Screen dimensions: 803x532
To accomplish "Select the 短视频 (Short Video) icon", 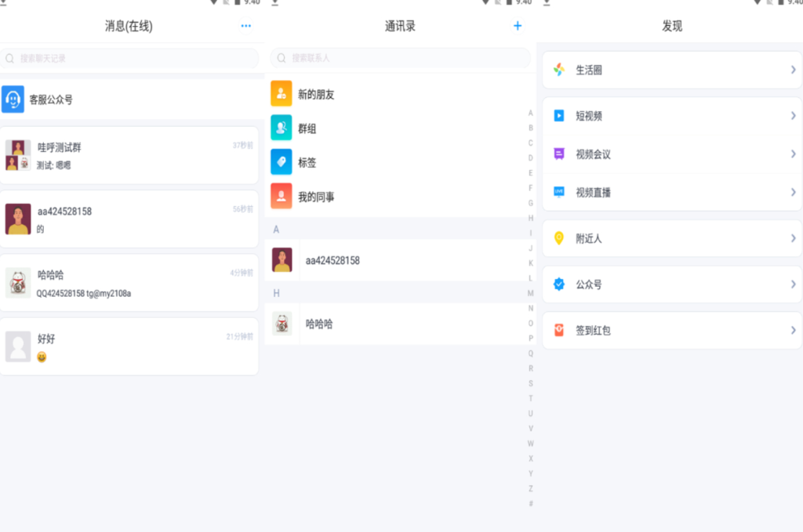I will point(558,116).
